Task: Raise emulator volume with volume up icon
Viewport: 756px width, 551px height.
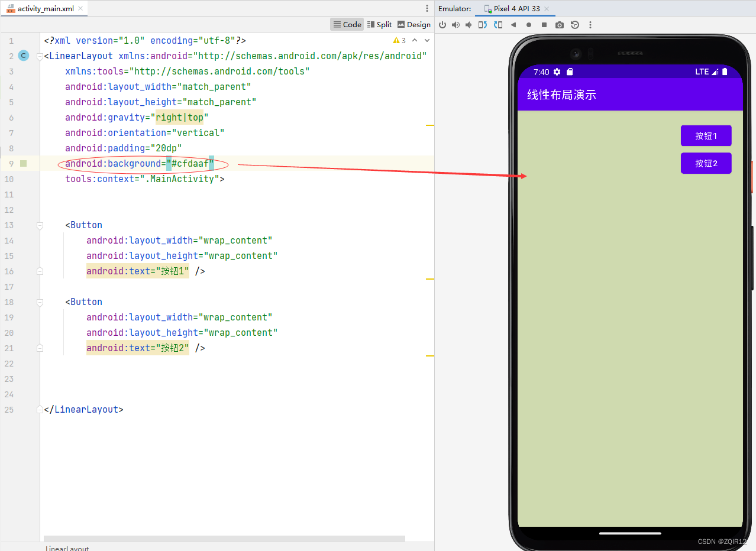Action: [x=455, y=25]
